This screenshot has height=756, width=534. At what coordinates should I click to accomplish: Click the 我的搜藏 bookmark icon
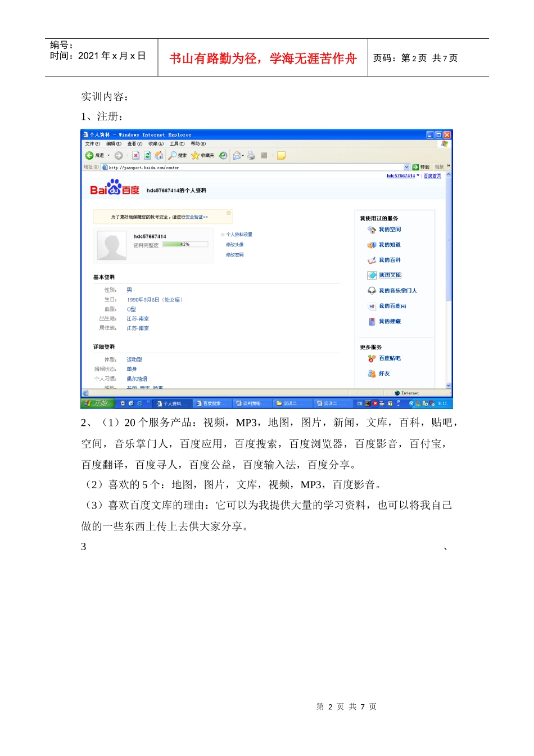(x=372, y=321)
